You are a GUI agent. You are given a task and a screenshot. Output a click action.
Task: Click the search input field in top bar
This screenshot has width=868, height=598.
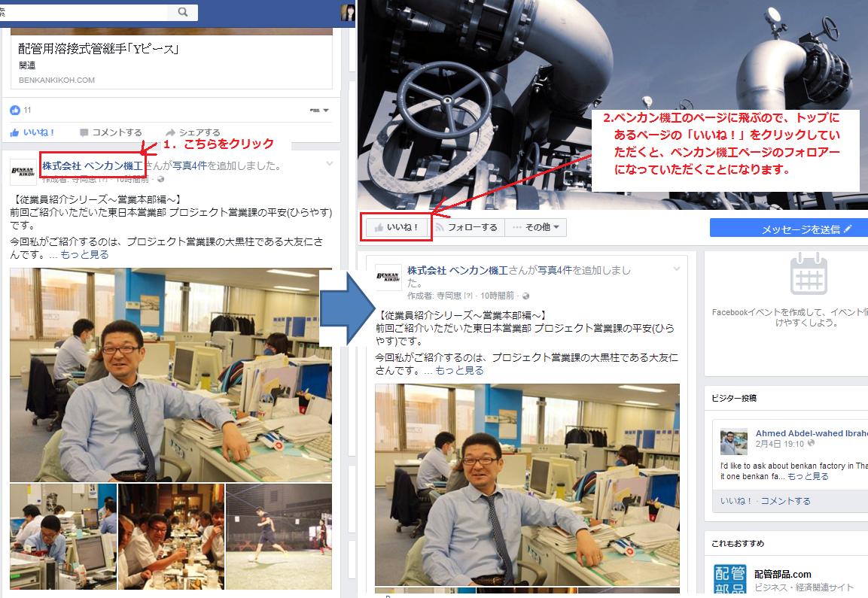pyautogui.click(x=86, y=11)
